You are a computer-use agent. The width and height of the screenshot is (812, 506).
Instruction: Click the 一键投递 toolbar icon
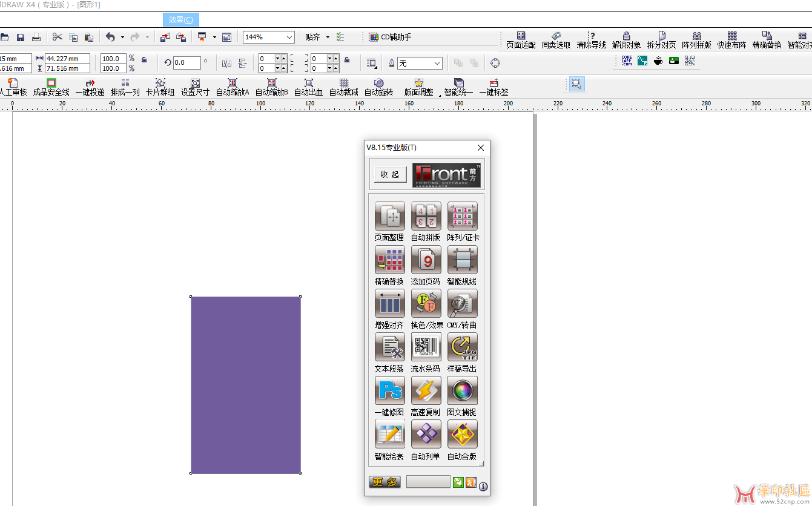(90, 87)
